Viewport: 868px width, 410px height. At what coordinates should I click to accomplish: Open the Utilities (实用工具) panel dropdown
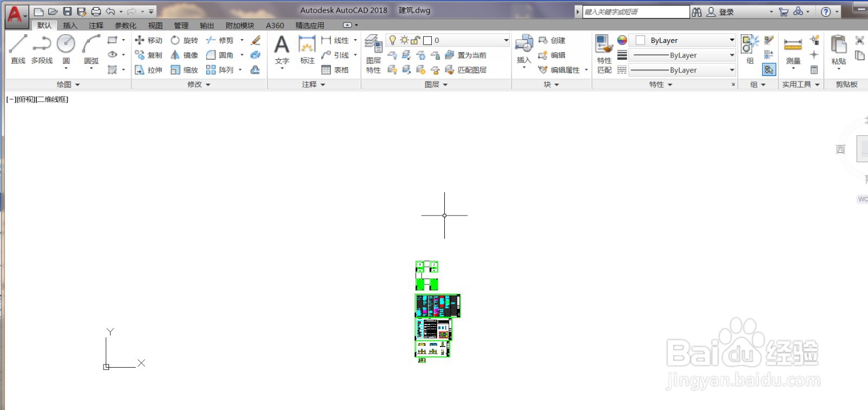(801, 84)
